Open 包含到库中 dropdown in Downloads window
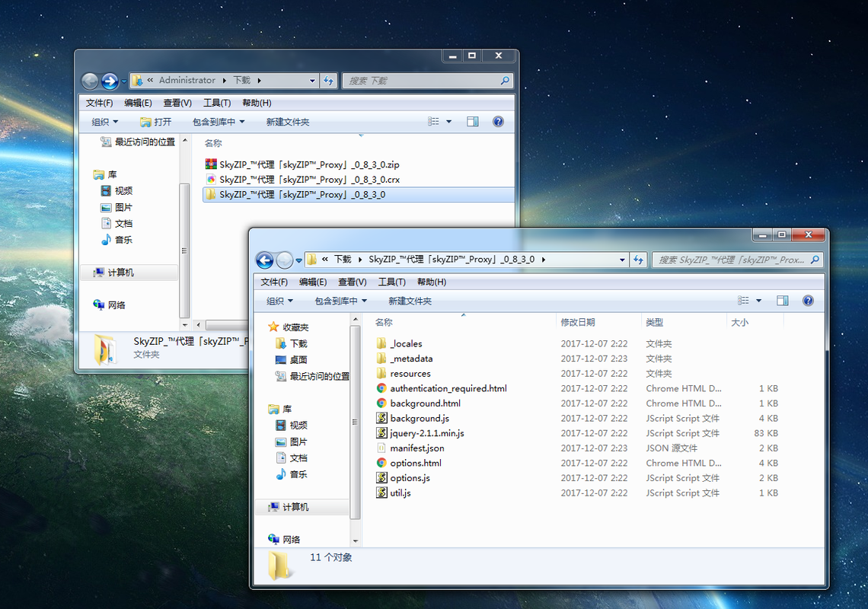Screen dimensions: 868x609 pyautogui.click(x=218, y=122)
